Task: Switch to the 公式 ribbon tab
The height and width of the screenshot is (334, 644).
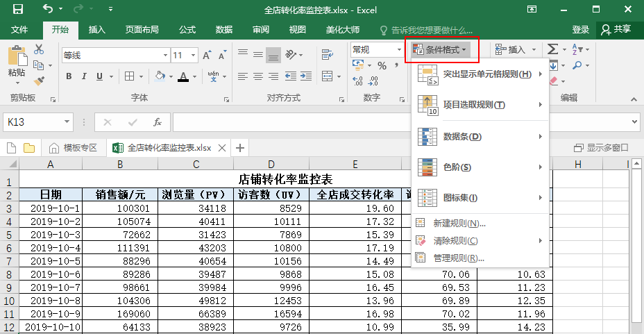Action: pos(187,30)
